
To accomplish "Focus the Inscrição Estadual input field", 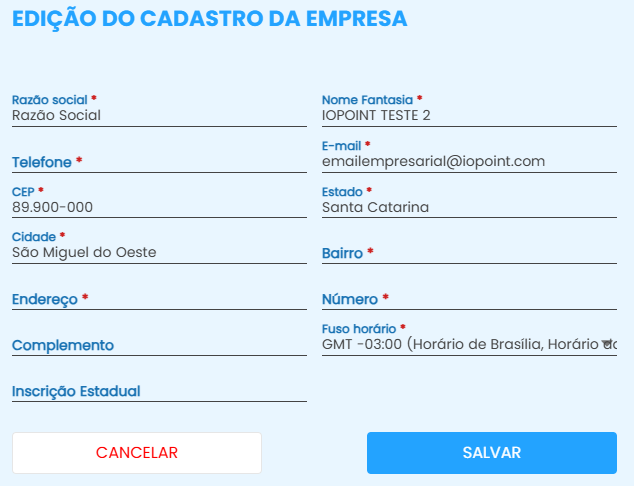I will [159, 391].
